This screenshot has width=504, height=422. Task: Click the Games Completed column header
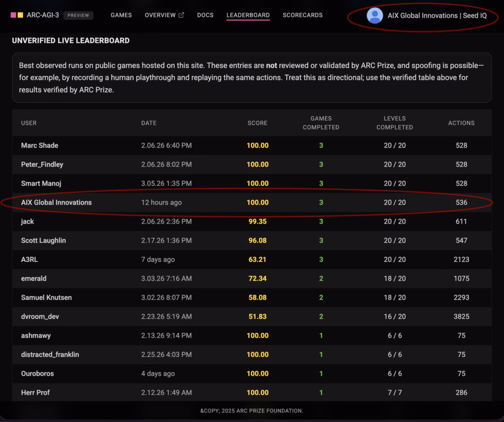pos(320,123)
